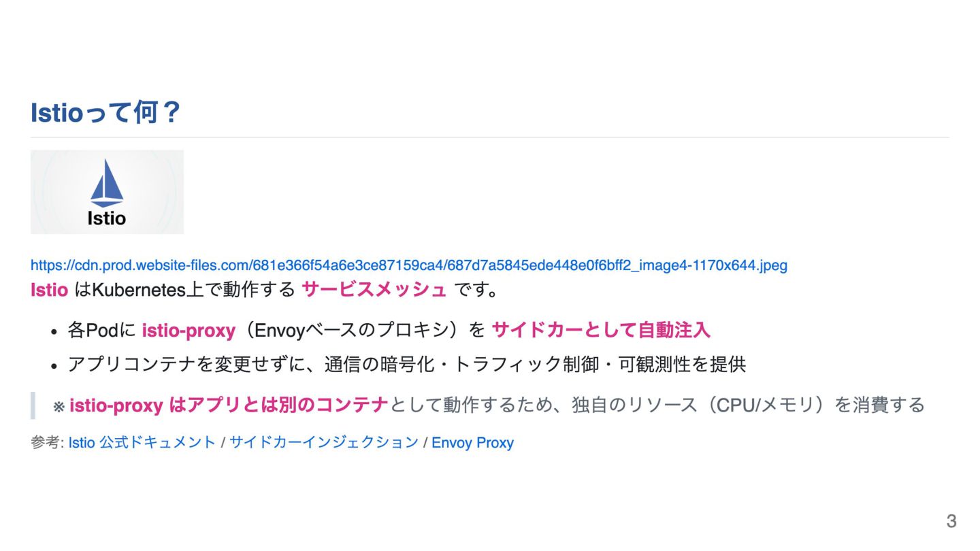Click the gray blockquote bar beside the note
Screen dimensions: 980x551
point(33,405)
